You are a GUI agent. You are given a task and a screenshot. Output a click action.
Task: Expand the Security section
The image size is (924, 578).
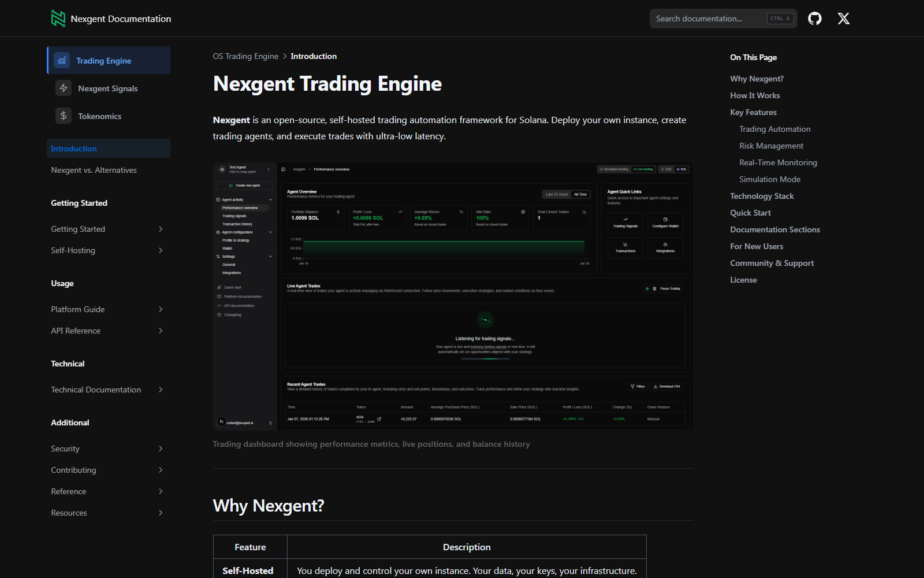coord(161,449)
